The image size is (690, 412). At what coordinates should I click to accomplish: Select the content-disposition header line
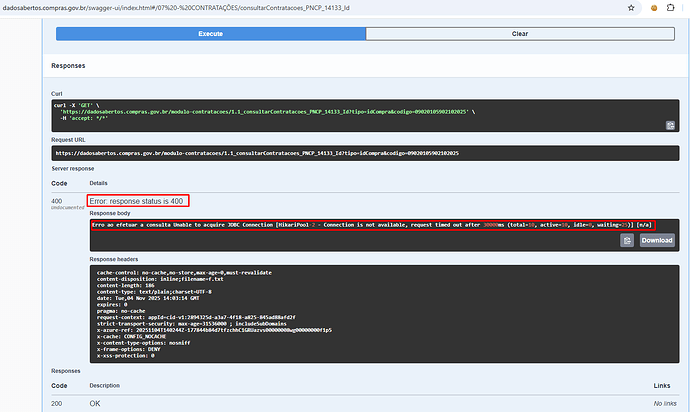(160, 279)
